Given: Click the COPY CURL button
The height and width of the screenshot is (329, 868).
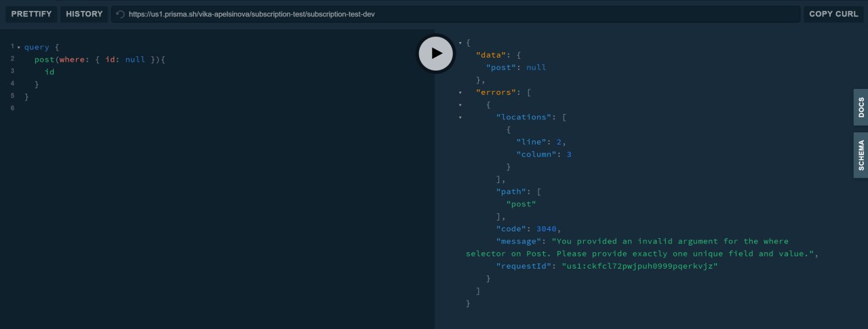Looking at the screenshot, I should click(x=833, y=14).
